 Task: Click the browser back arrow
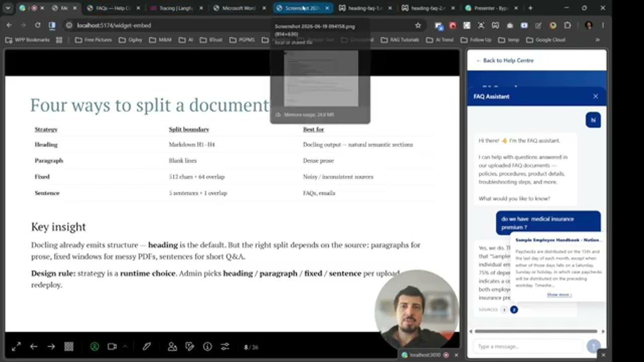coord(9,25)
